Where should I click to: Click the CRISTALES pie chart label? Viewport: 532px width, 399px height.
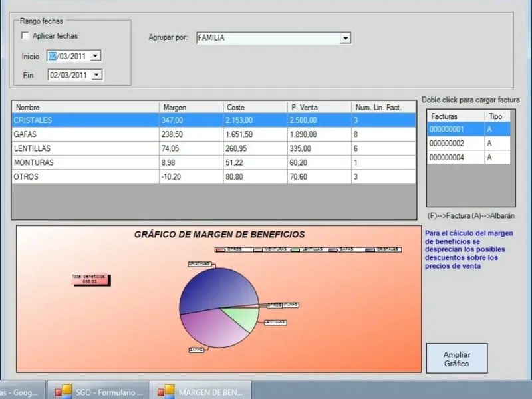click(200, 264)
